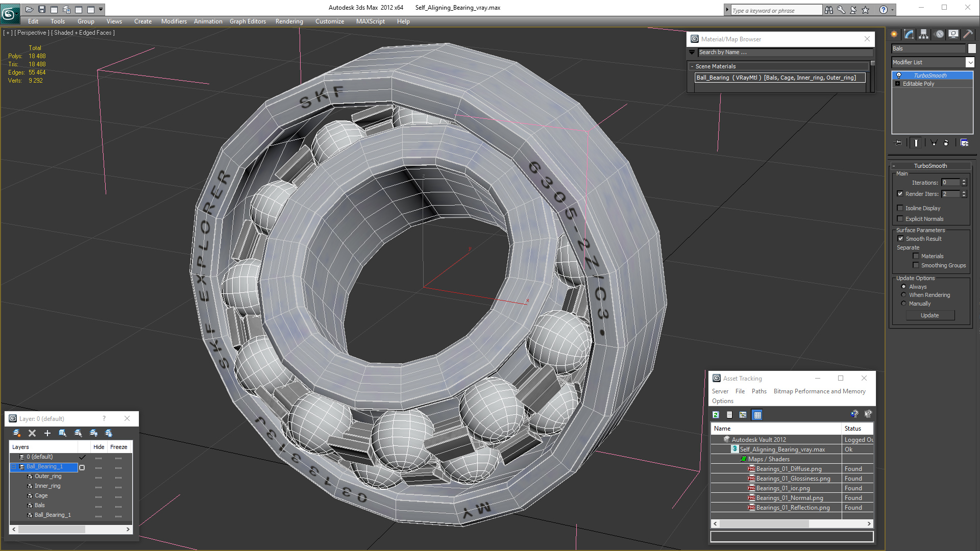Increase Iterations spinner value
Screen dimensions: 980x551
click(964, 181)
